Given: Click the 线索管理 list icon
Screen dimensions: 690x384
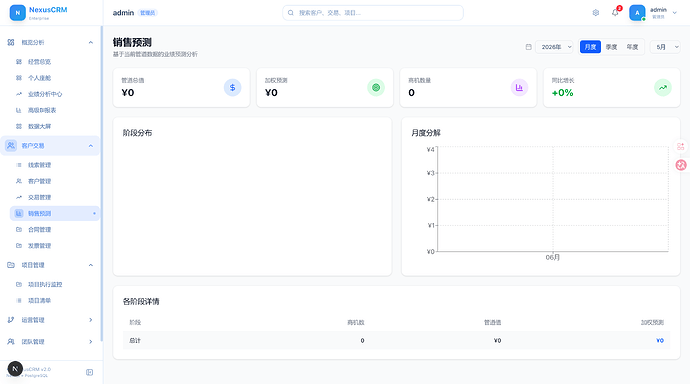Looking at the screenshot, I should (x=19, y=165).
